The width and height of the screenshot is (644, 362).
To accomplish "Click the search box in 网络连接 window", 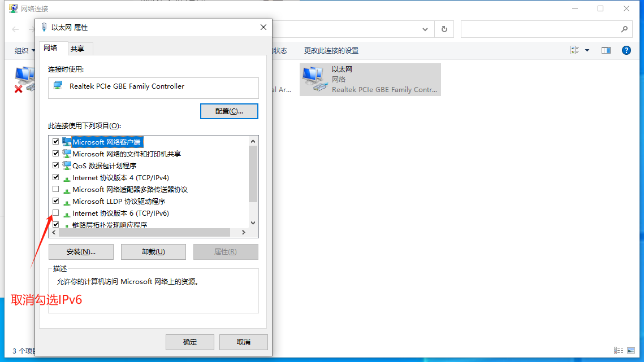I will click(x=546, y=29).
